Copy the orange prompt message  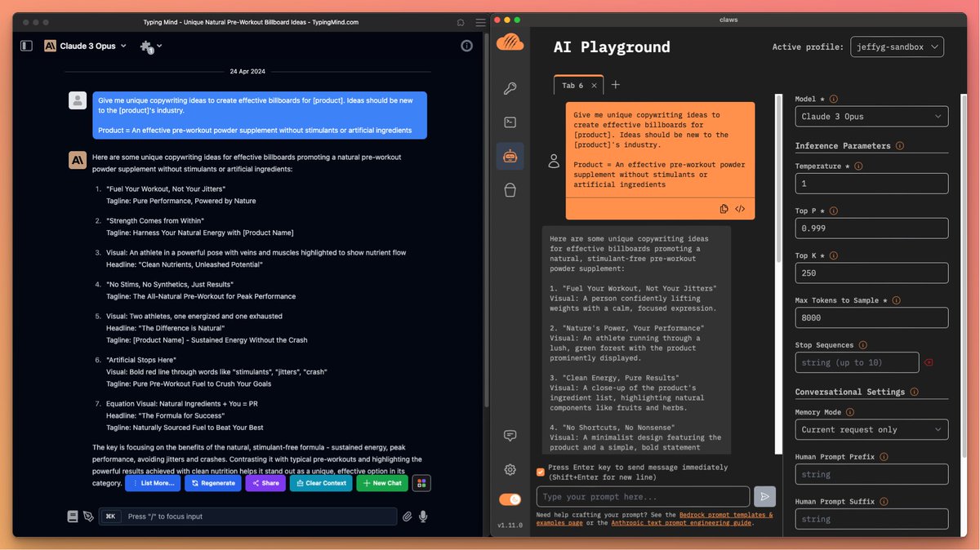[724, 209]
